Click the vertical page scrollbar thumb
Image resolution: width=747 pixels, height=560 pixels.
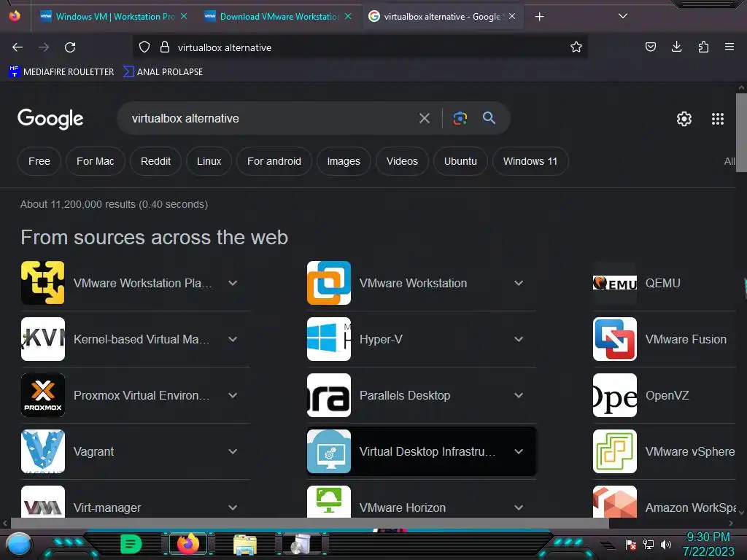point(741,133)
